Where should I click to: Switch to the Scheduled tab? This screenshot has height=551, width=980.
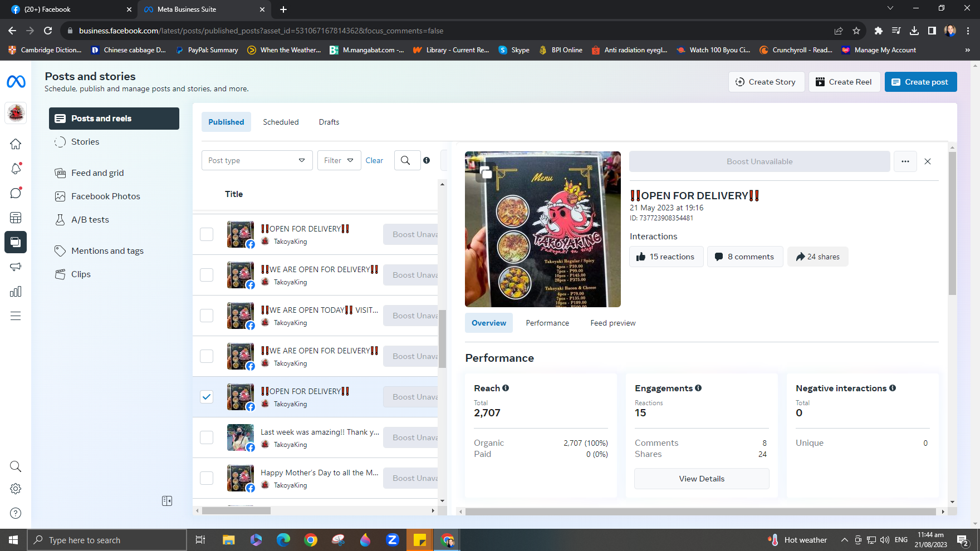(281, 122)
